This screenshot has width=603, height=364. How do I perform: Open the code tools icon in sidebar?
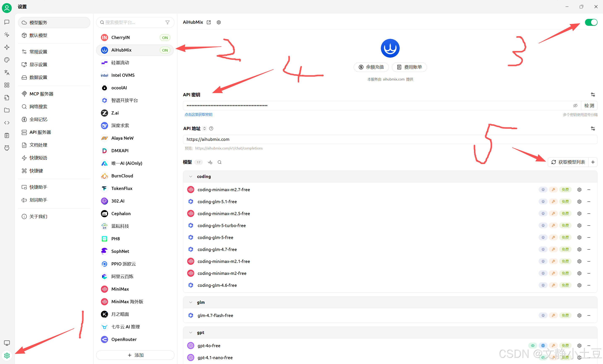pos(7,122)
